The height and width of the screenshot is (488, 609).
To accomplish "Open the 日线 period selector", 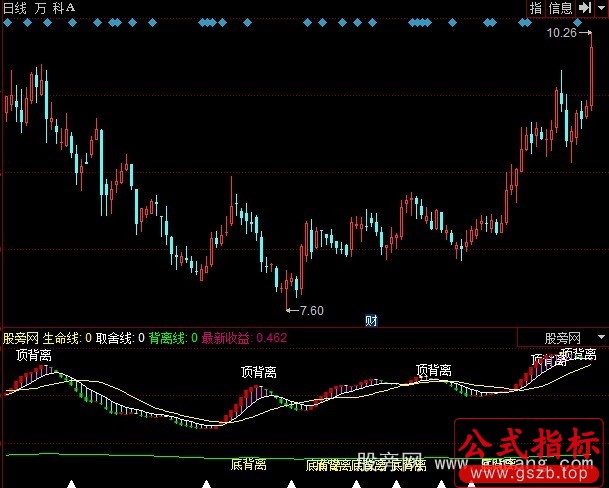I will (x=16, y=8).
